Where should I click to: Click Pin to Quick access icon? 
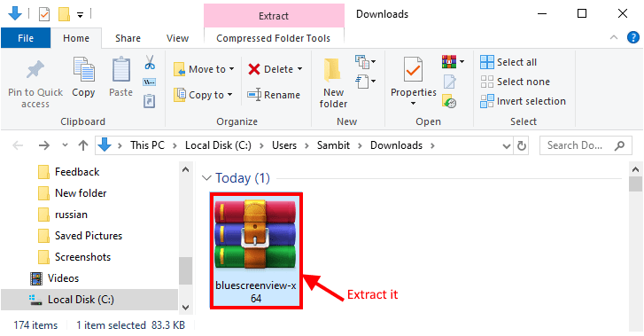(x=35, y=69)
